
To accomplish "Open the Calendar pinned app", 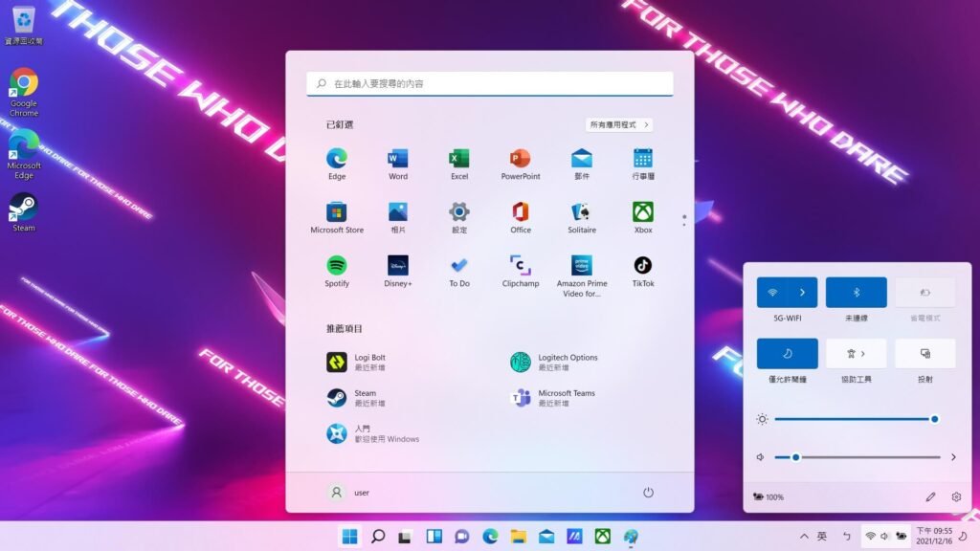I will pos(642,165).
